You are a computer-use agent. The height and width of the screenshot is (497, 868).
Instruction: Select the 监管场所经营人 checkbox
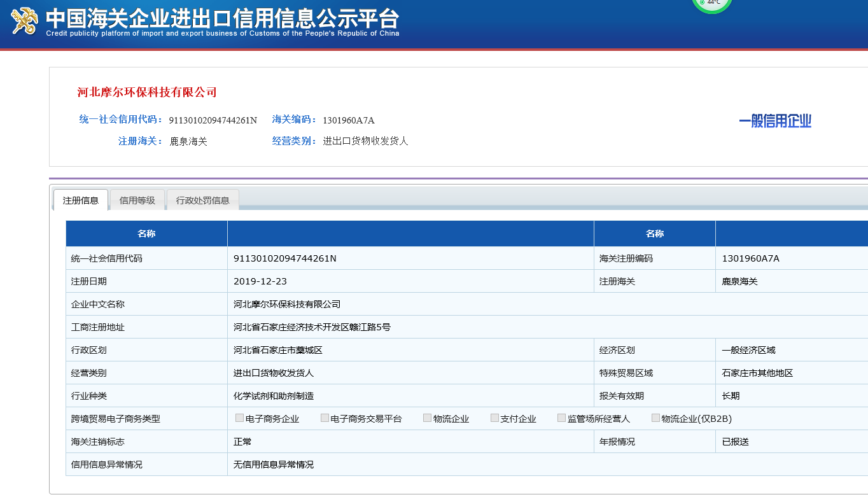click(x=562, y=418)
